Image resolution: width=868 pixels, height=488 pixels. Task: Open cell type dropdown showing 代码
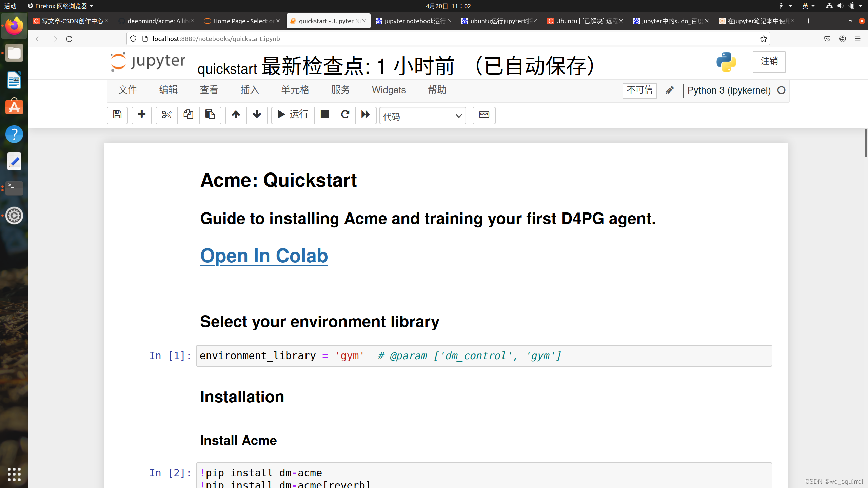coord(422,116)
